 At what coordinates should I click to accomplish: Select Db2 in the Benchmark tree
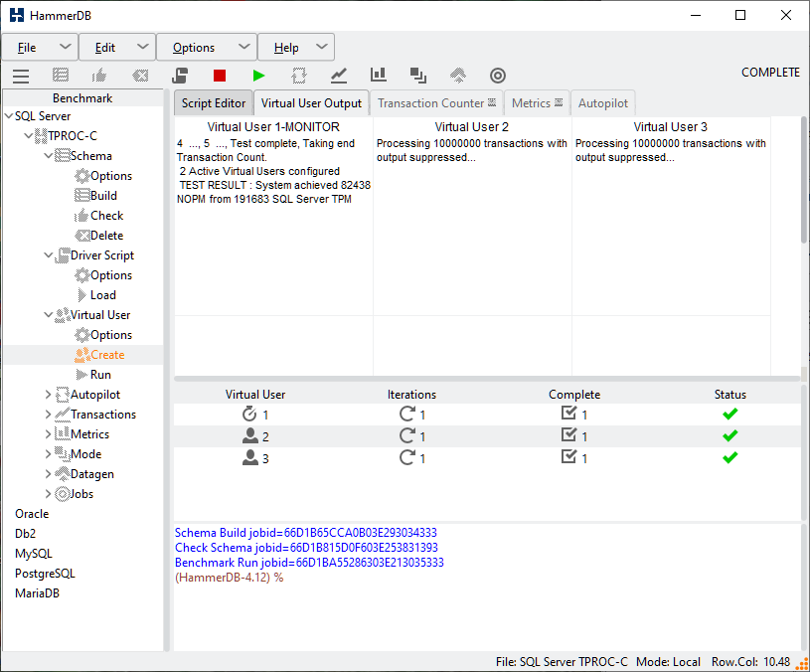[25, 534]
